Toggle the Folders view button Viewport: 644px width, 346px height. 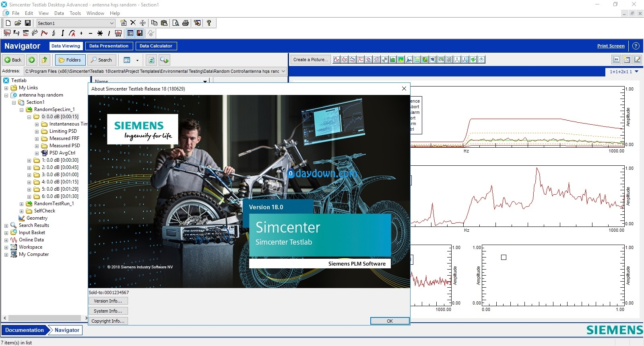pyautogui.click(x=70, y=60)
